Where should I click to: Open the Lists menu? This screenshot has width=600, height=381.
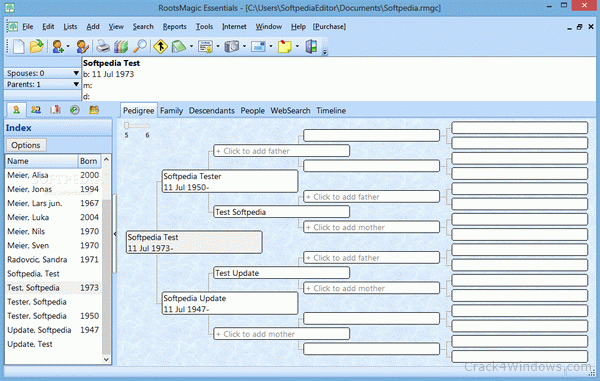[x=70, y=26]
